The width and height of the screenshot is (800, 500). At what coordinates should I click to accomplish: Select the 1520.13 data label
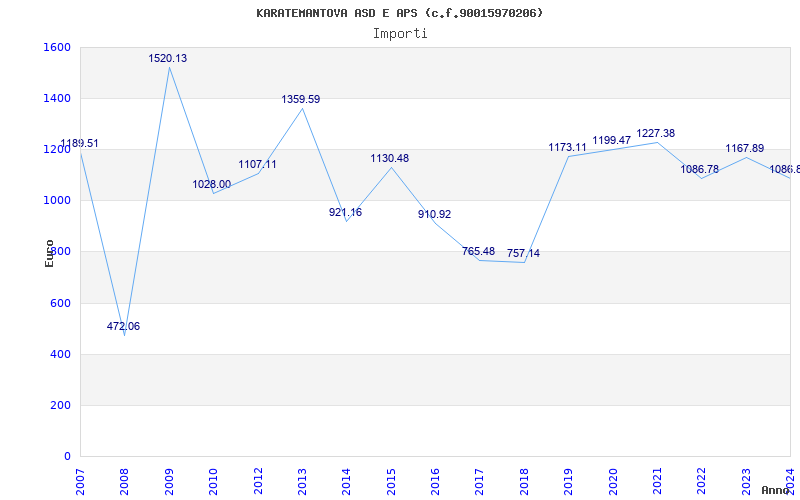click(x=168, y=59)
